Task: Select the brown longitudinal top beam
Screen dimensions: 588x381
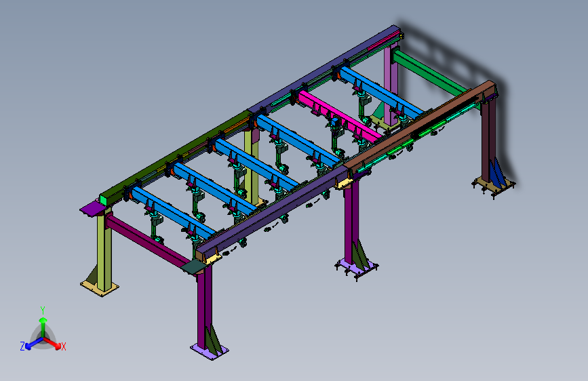Action: pyautogui.click(x=419, y=127)
